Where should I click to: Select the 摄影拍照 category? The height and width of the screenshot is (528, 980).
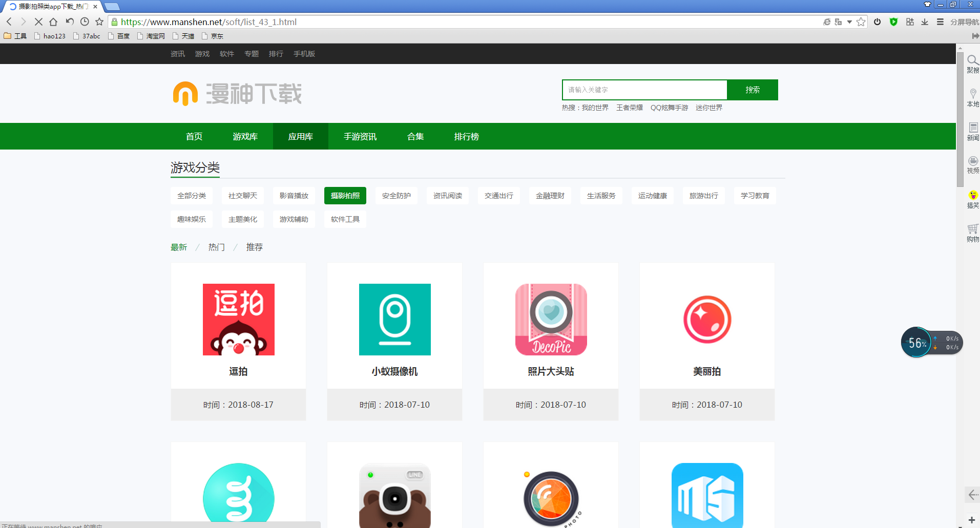(x=345, y=196)
